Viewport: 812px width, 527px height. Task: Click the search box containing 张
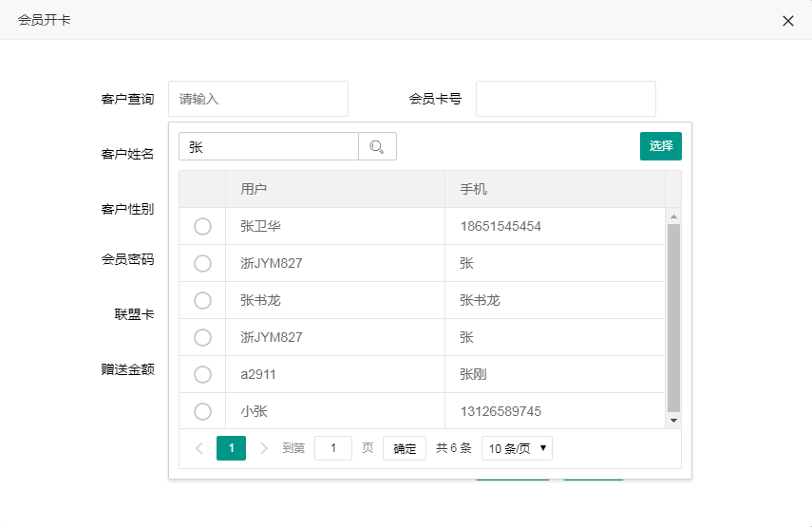coord(269,146)
